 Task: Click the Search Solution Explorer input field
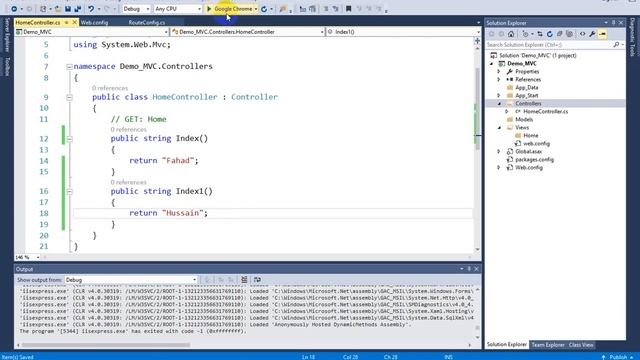[x=549, y=44]
